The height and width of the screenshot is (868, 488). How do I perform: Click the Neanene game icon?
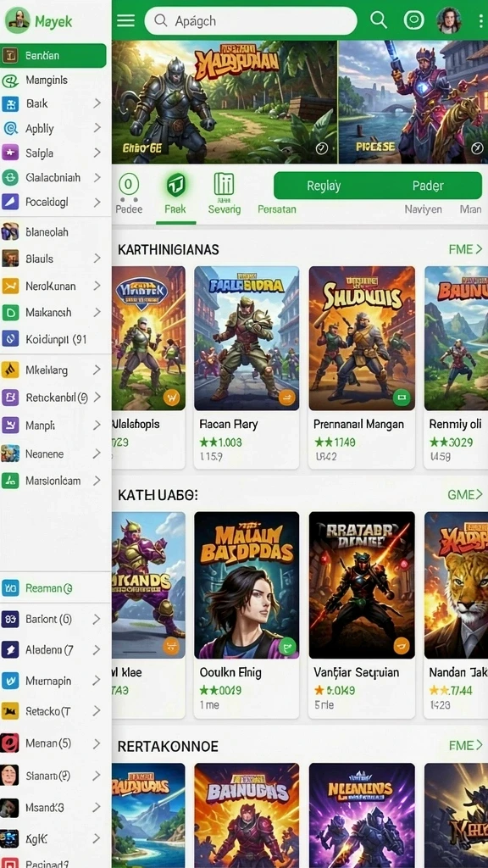pos(10,453)
